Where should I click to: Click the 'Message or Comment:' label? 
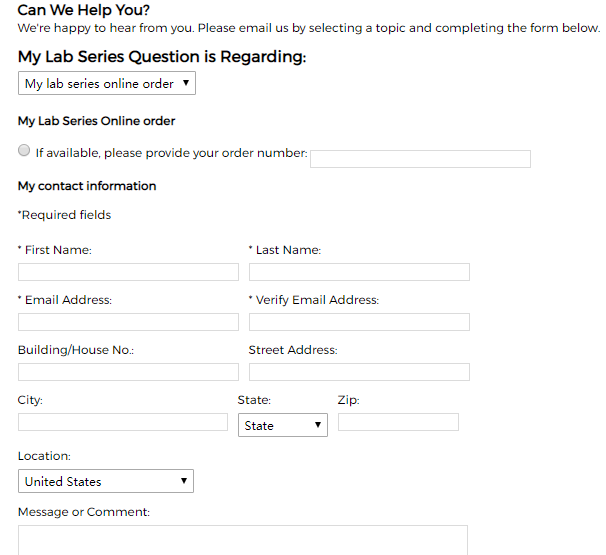[84, 512]
